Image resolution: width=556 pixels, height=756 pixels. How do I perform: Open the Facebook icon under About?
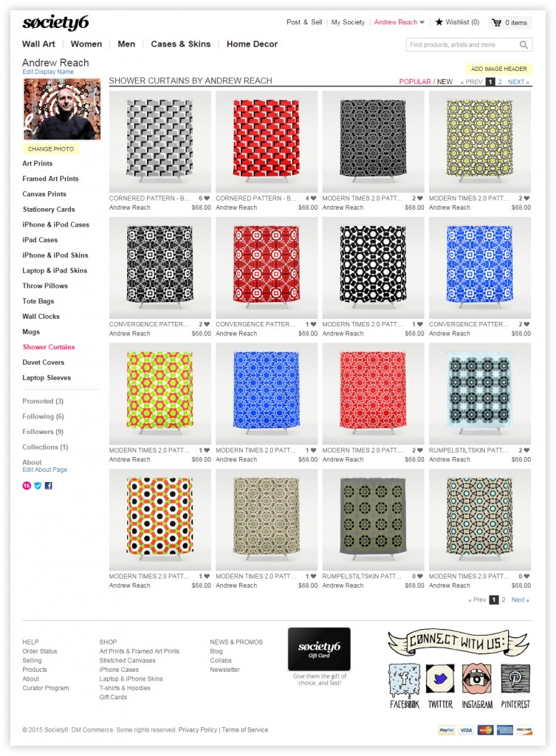[49, 486]
